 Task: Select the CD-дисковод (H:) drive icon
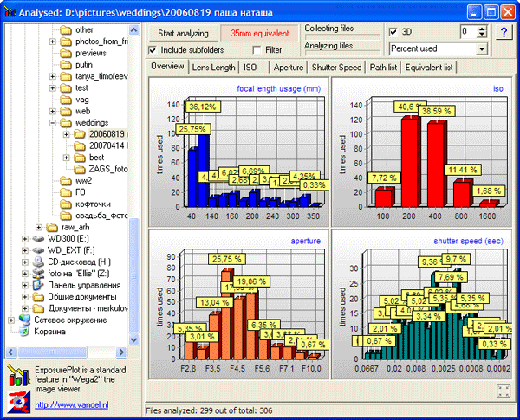[38, 262]
